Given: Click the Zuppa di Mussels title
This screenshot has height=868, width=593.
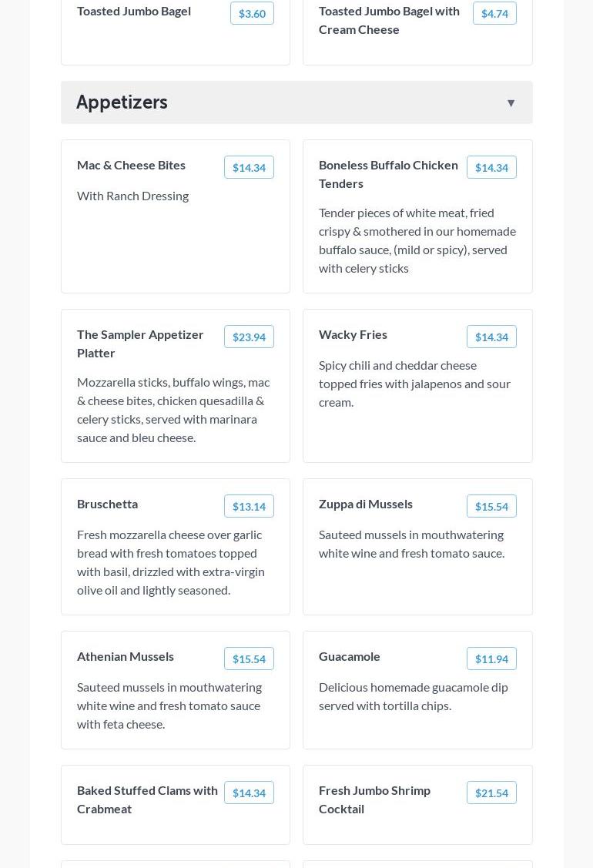Looking at the screenshot, I should (x=366, y=504).
